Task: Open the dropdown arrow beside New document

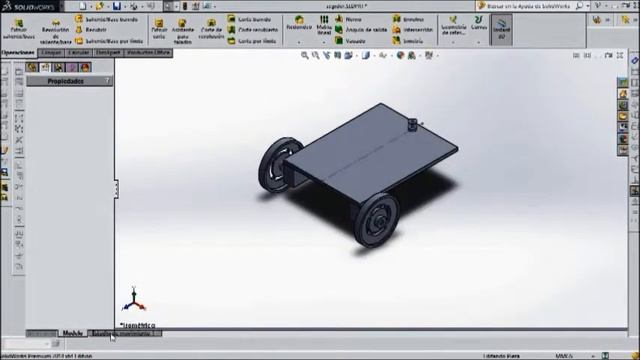Action: point(91,7)
